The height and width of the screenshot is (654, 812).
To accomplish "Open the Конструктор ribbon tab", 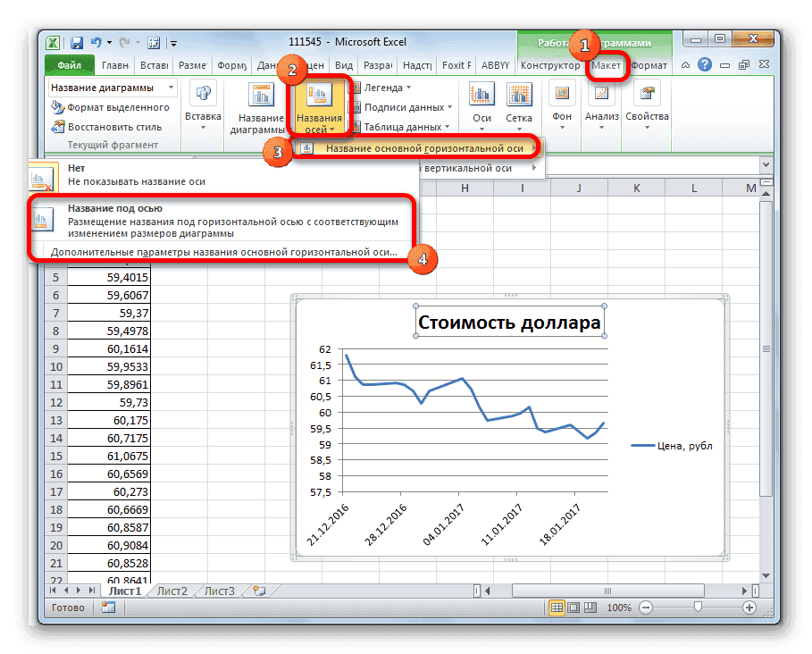I will (553, 65).
